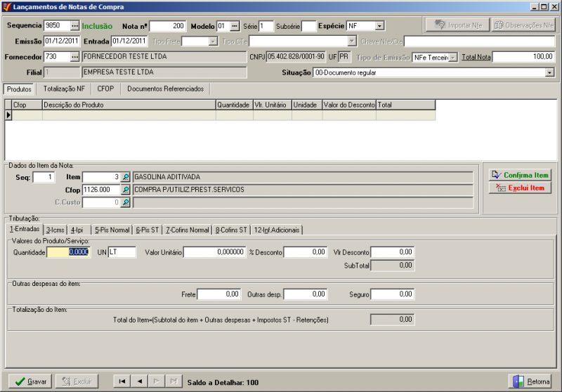This screenshot has height=392, width=562.
Task: Go to first record navigation button
Action: click(x=122, y=381)
